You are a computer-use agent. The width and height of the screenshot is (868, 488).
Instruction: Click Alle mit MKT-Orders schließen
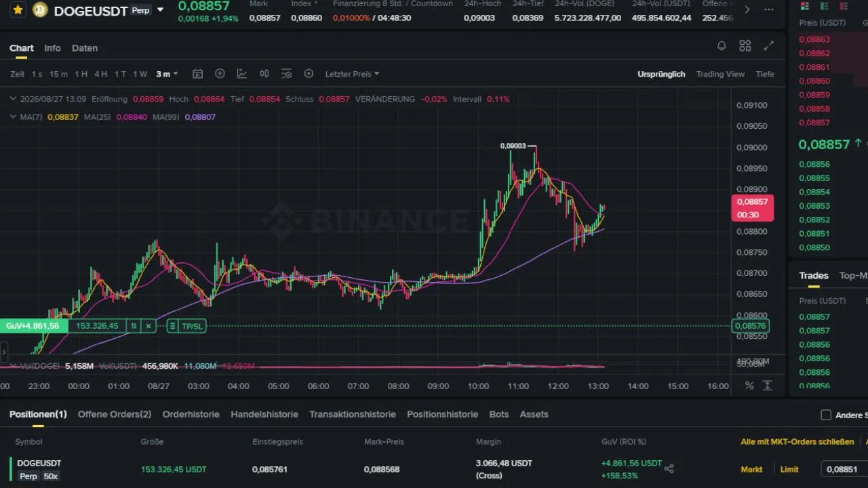click(x=797, y=442)
